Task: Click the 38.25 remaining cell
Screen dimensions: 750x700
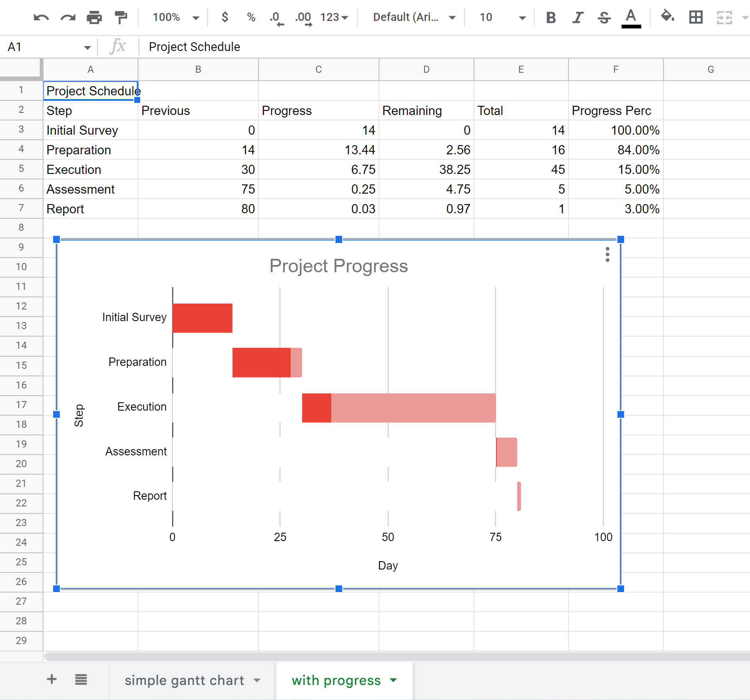Action: click(x=426, y=169)
